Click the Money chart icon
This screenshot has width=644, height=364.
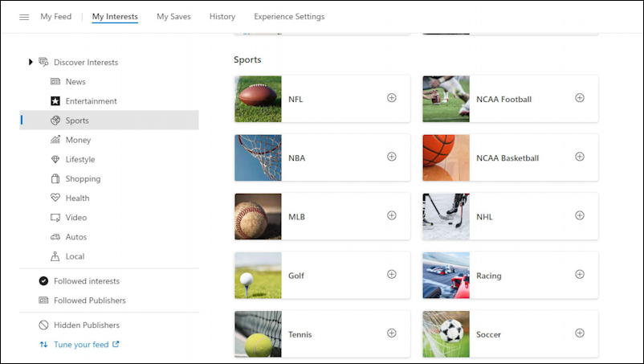coord(55,140)
